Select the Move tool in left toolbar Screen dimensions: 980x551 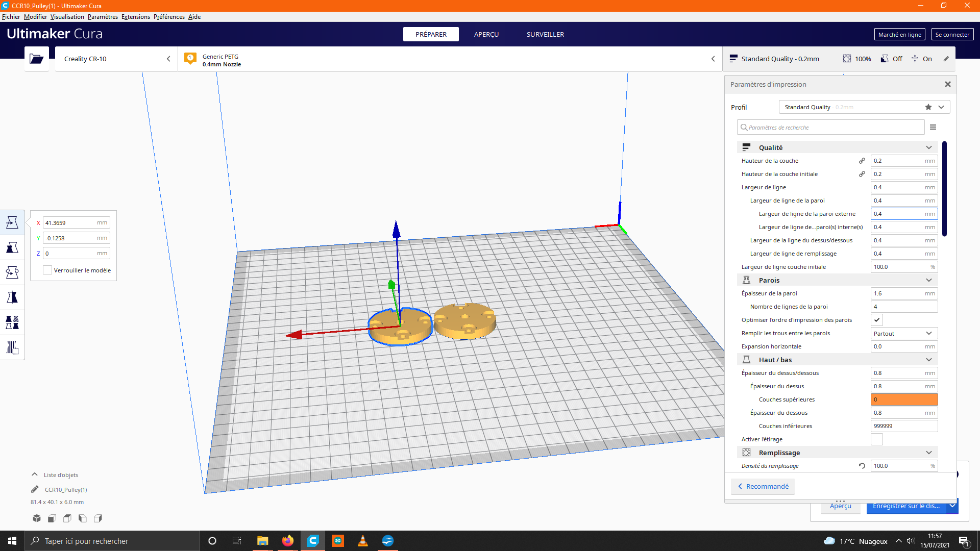click(x=12, y=222)
